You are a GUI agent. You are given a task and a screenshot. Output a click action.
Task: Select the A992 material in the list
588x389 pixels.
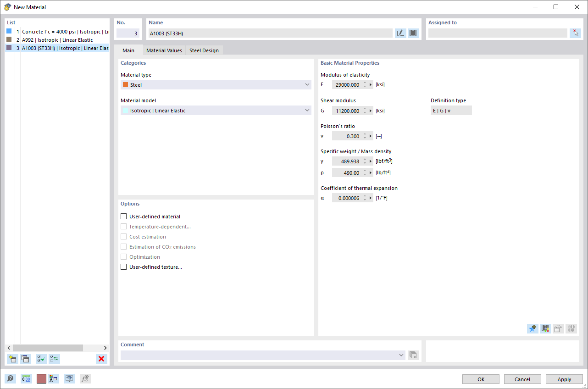pyautogui.click(x=55, y=39)
